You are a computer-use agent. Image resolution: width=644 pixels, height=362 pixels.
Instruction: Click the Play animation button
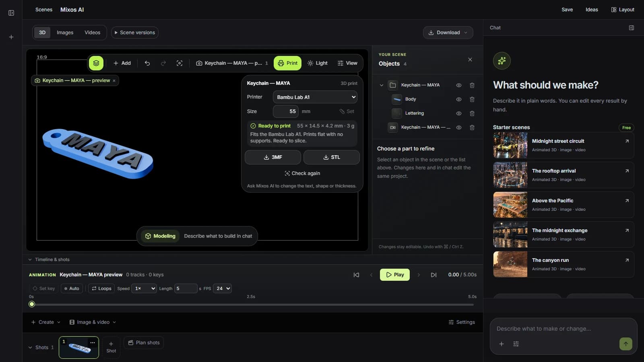point(395,275)
